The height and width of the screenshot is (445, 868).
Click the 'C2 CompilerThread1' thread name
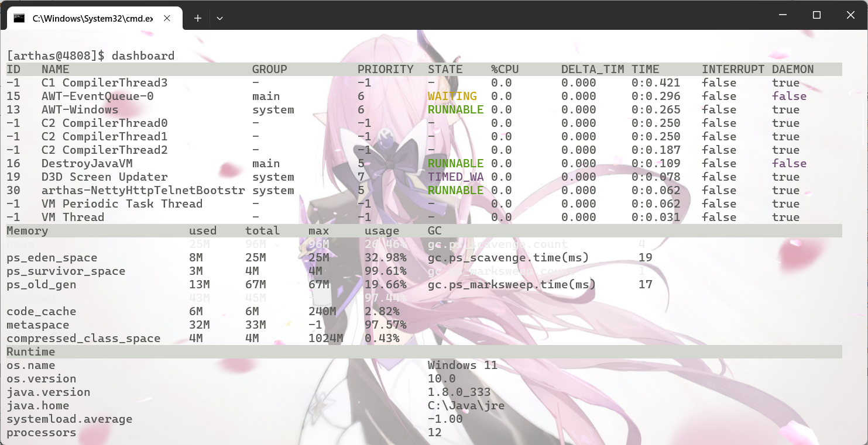pos(105,137)
